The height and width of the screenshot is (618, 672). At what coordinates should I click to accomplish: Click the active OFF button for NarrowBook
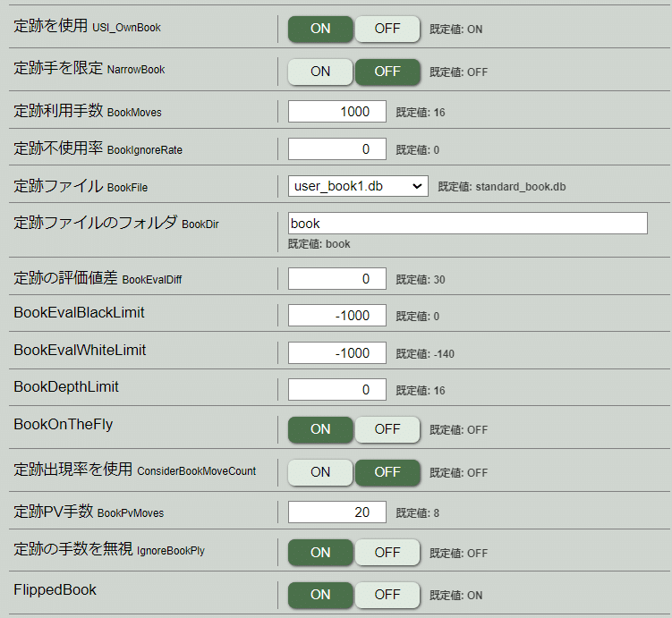pyautogui.click(x=387, y=72)
